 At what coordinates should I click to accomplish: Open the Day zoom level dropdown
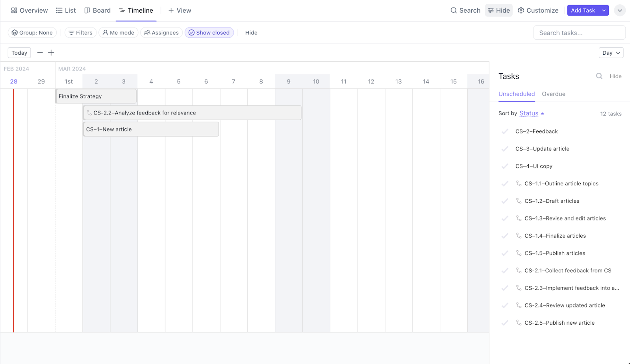(x=611, y=52)
